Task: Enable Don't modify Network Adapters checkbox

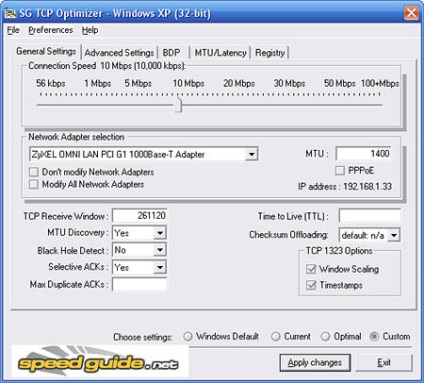Action: coord(34,172)
